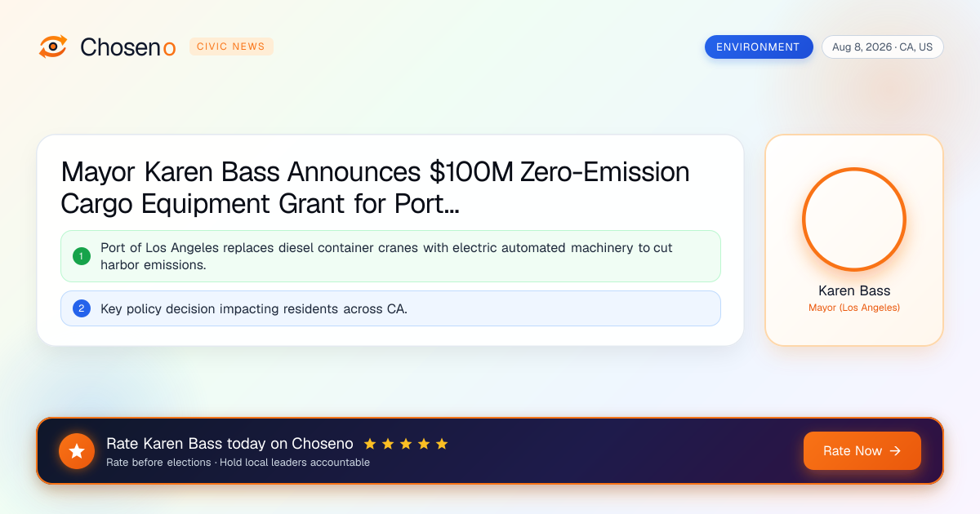Open the CIVIC NEWS label

[x=231, y=47]
